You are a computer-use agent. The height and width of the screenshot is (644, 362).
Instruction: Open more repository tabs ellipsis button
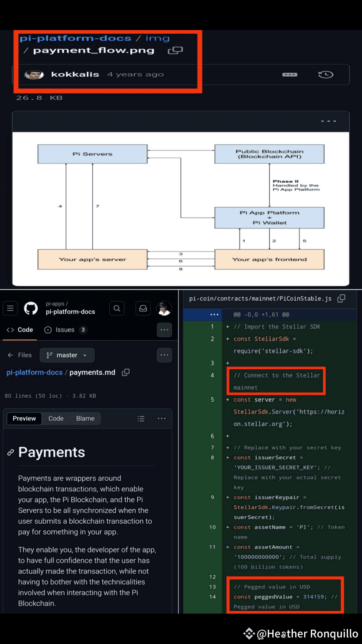point(164,330)
